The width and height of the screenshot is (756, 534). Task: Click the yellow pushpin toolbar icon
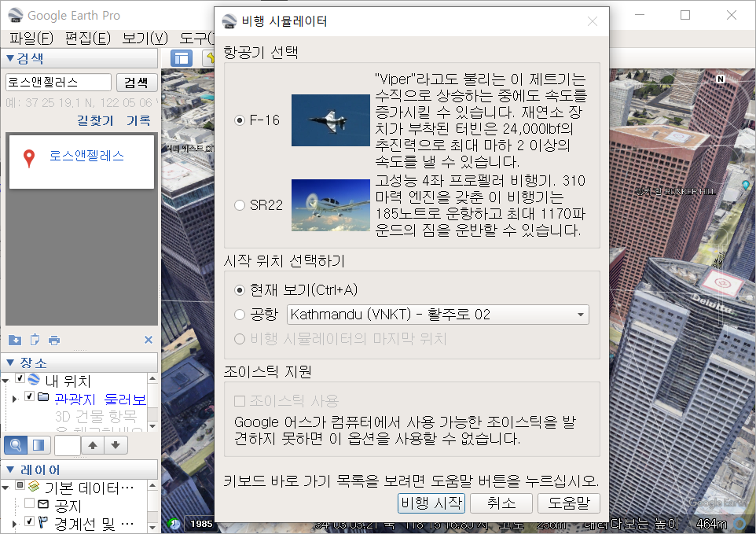tap(209, 58)
